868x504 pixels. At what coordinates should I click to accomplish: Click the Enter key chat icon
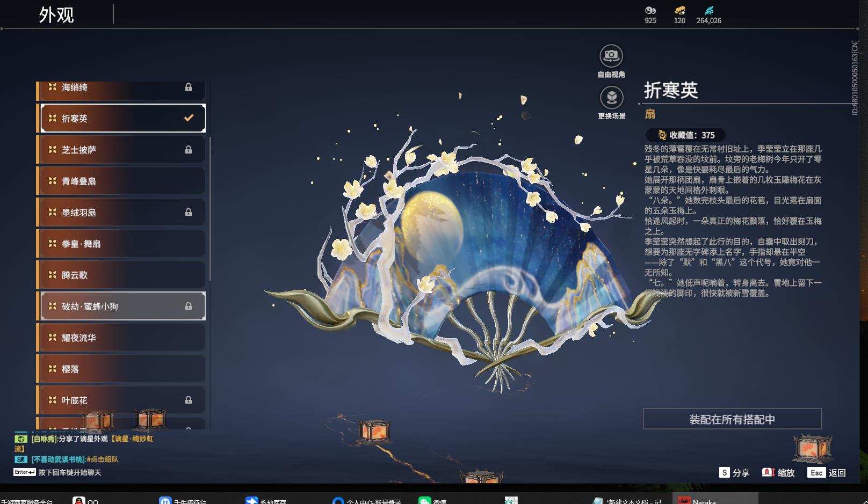25,472
